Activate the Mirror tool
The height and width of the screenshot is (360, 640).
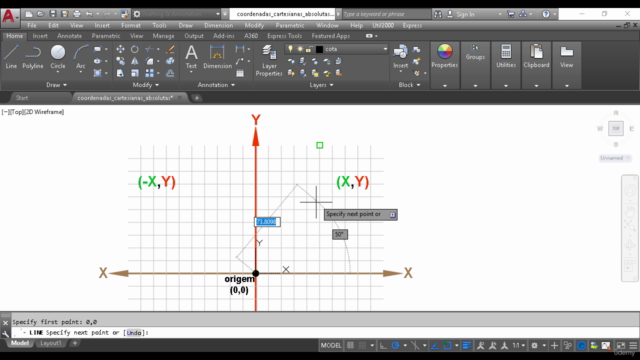[135, 61]
